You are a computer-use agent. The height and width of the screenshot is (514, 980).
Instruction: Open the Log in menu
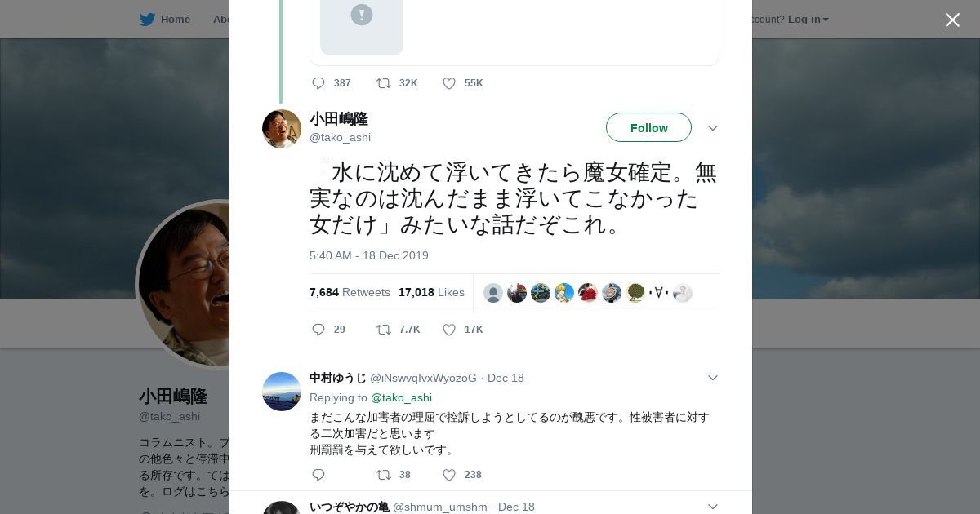click(808, 20)
